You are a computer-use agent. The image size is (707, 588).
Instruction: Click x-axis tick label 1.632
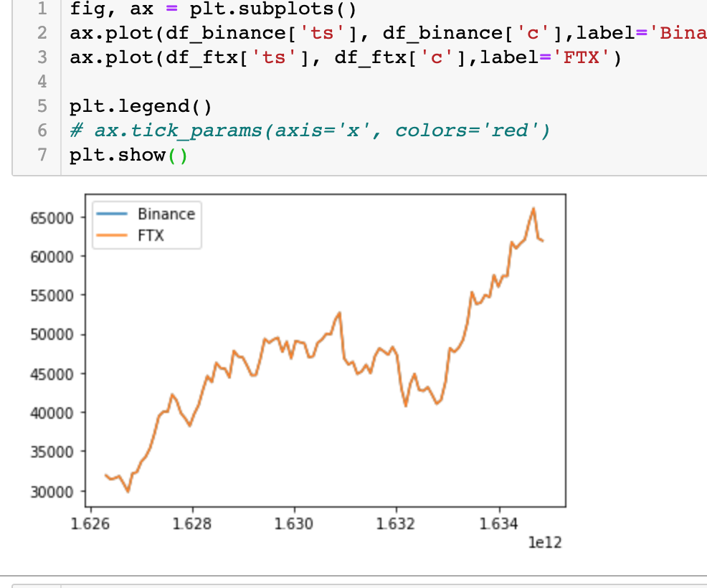click(396, 523)
